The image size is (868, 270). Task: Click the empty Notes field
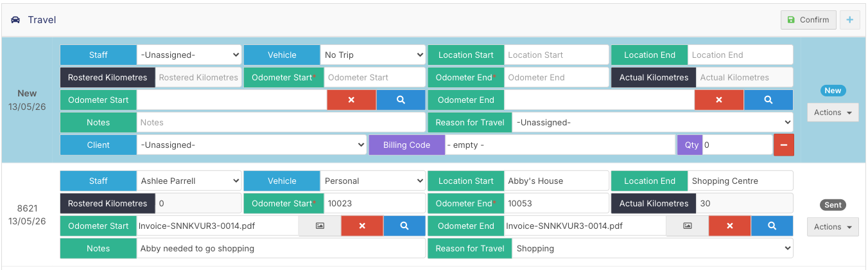(x=281, y=123)
